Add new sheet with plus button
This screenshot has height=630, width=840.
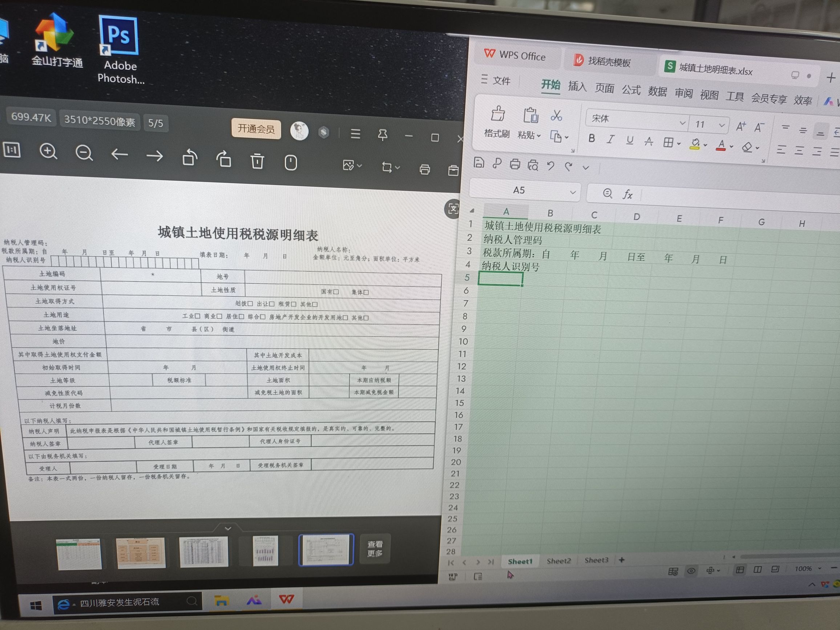pyautogui.click(x=622, y=560)
